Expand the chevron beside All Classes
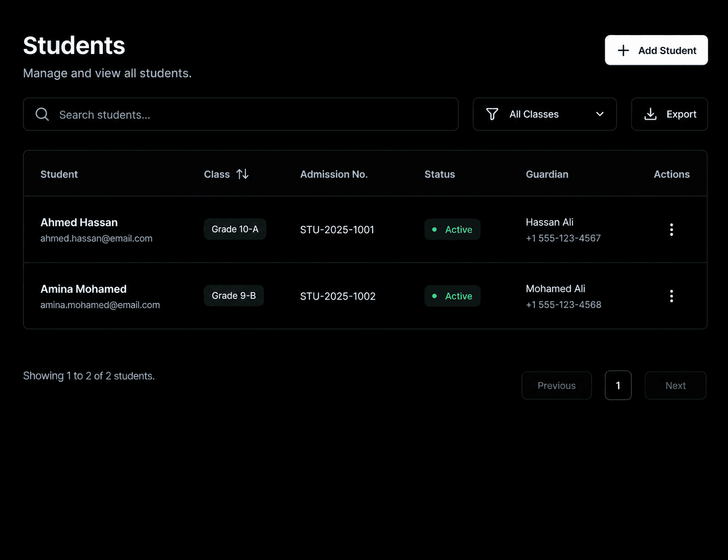Screen dimensions: 728x560 (600, 114)
